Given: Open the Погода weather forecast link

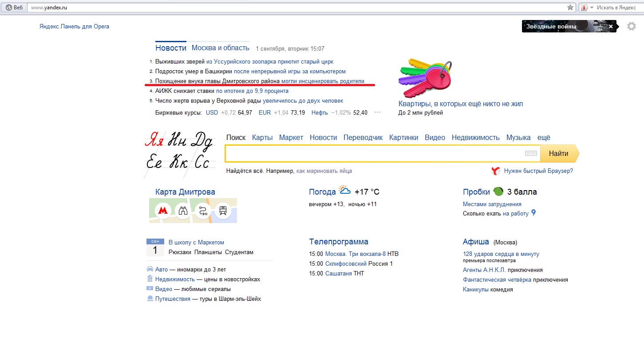Looking at the screenshot, I should (322, 192).
